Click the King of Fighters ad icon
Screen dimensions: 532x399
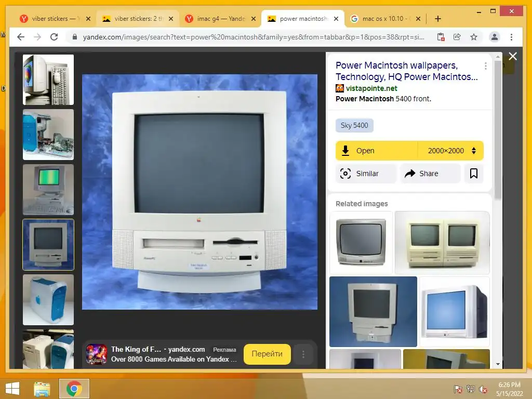coord(97,354)
